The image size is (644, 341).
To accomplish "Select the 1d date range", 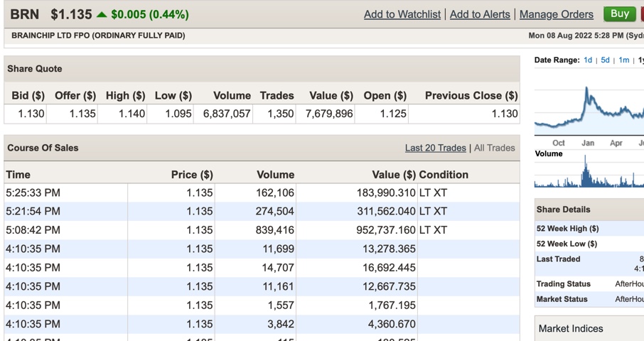I will 588,60.
